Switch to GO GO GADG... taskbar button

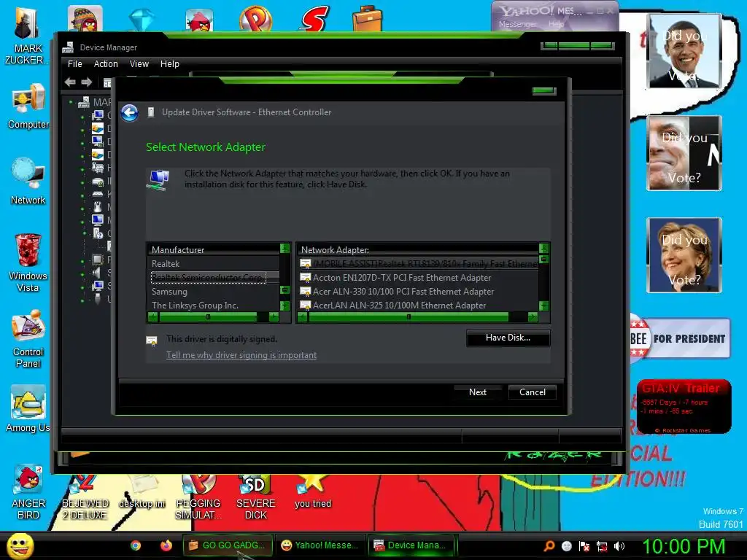pyautogui.click(x=228, y=545)
